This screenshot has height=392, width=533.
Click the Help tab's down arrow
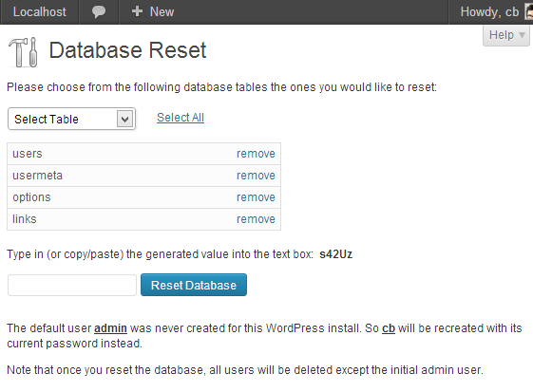point(522,35)
